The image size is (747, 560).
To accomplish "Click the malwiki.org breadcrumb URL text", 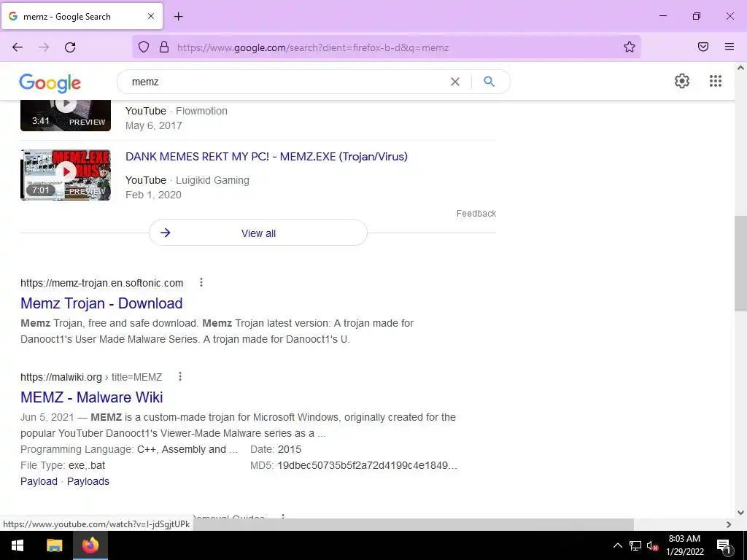I will 91,377.
